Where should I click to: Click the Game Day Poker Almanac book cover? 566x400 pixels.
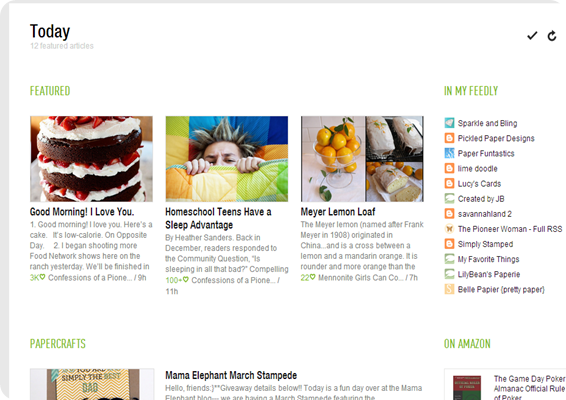(x=467, y=387)
